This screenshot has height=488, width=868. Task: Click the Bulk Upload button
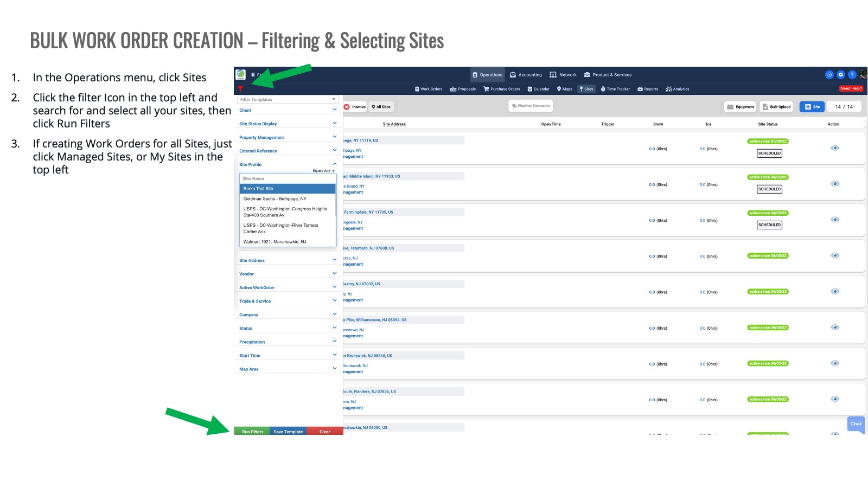776,107
